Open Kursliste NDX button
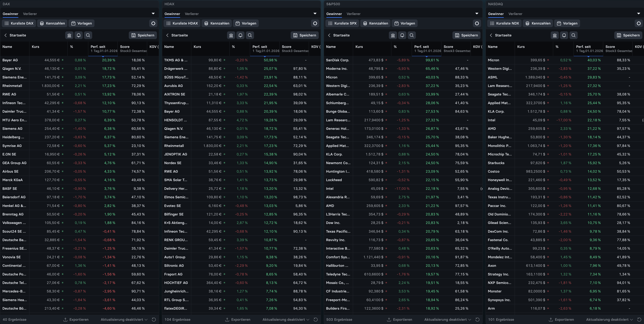Viewport: 644px width, 324px height. pyautogui.click(x=505, y=23)
